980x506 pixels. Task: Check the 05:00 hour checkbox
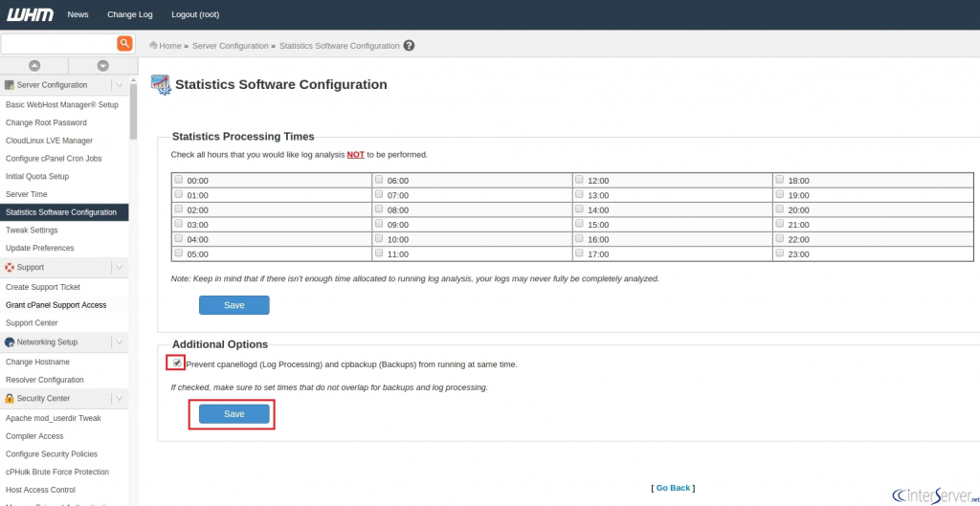179,253
